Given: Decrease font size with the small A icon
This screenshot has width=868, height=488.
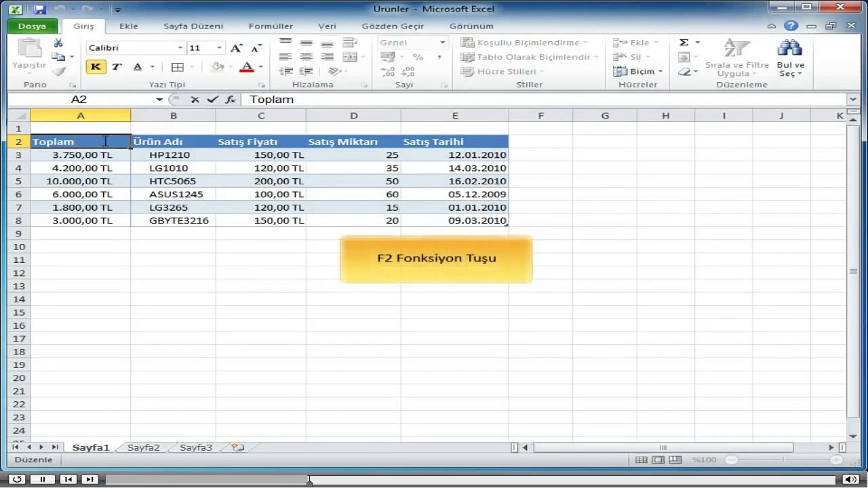Looking at the screenshot, I should (x=256, y=48).
